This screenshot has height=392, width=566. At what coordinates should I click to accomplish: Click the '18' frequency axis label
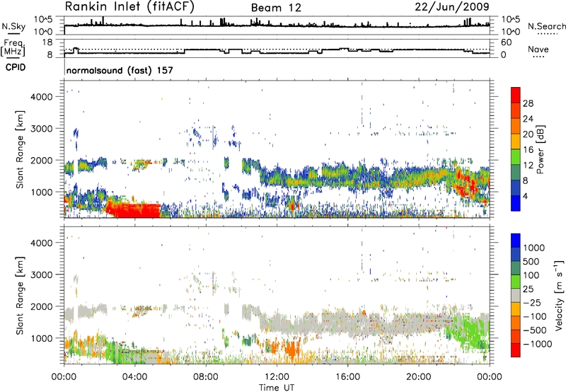pyautogui.click(x=47, y=42)
